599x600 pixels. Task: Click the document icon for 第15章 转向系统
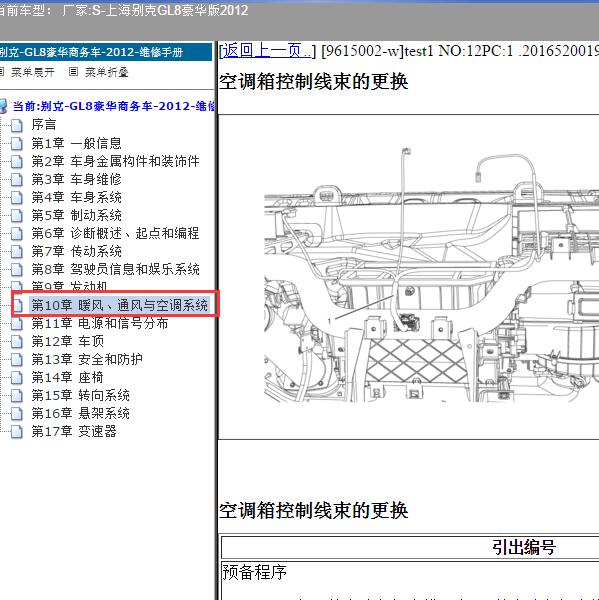click(x=16, y=395)
